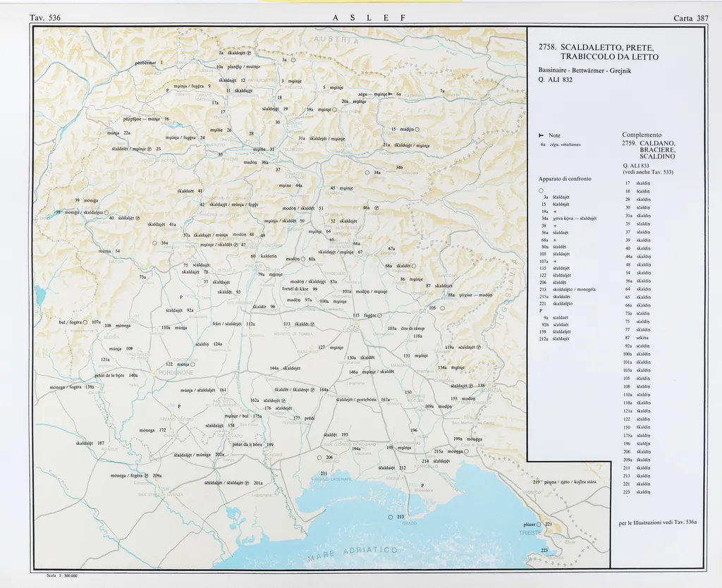Click the Note symbol in the legend
The height and width of the screenshot is (588, 722).
541,135
